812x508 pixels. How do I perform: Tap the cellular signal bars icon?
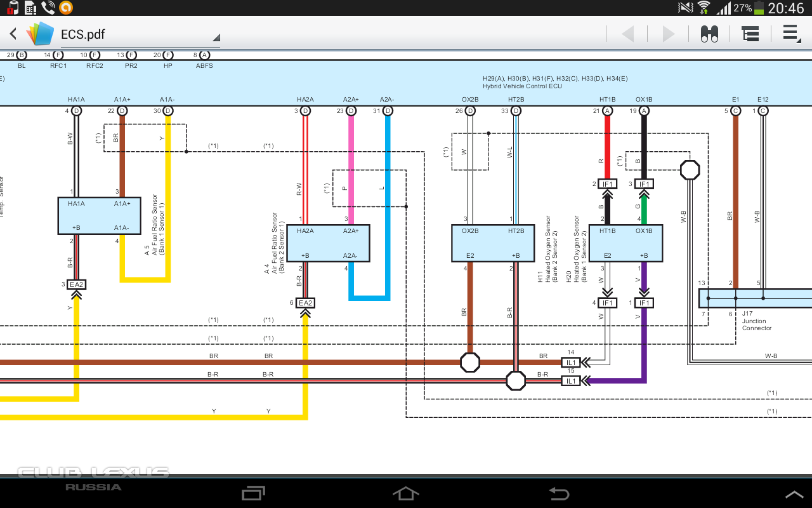click(x=723, y=8)
